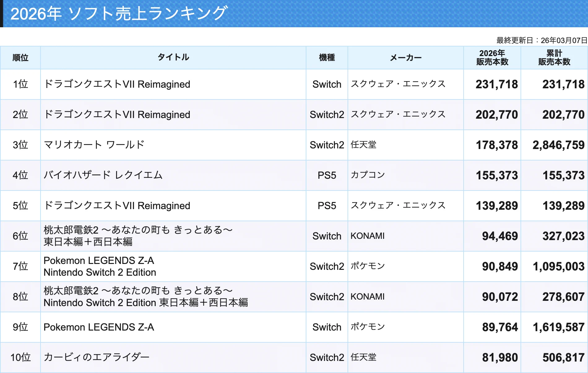
Task: Click the 2026年 販売本数 column header
Action: click(x=492, y=57)
